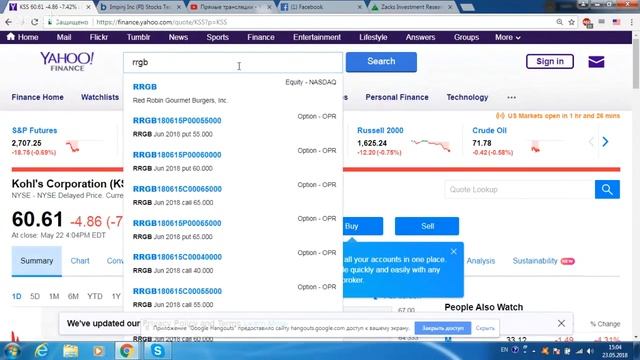Select the 5D chart range
The width and height of the screenshot is (640, 360).
pyautogui.click(x=35, y=296)
